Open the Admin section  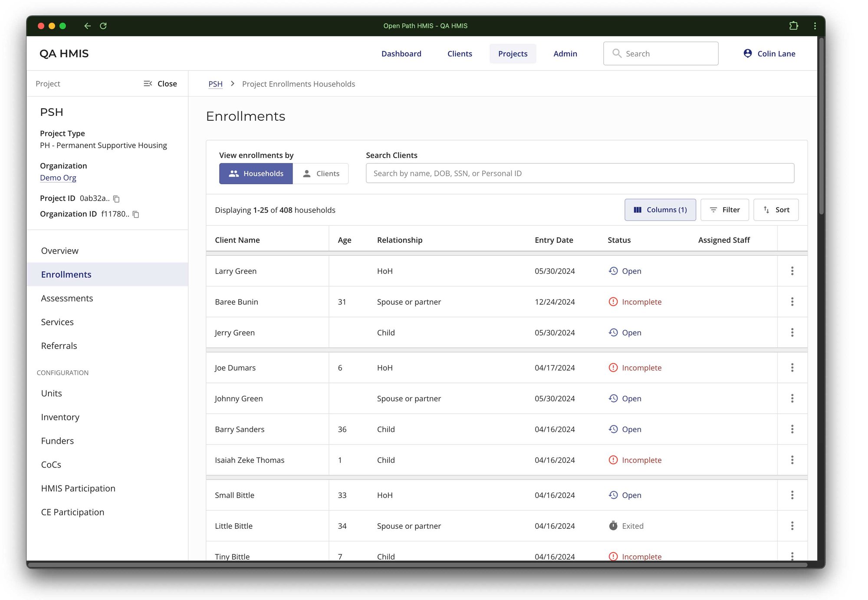click(x=565, y=53)
